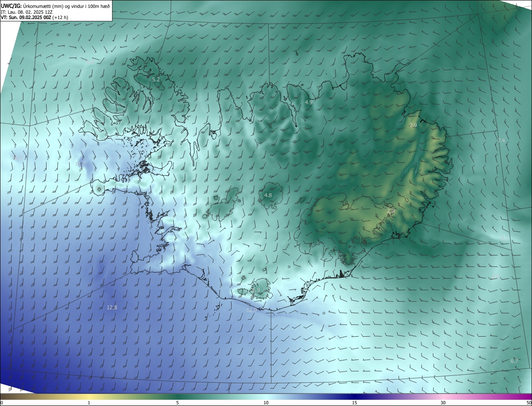This screenshot has height=406, width=532.
Task: Click the 1 tick on the color scale
Action: tap(89, 403)
